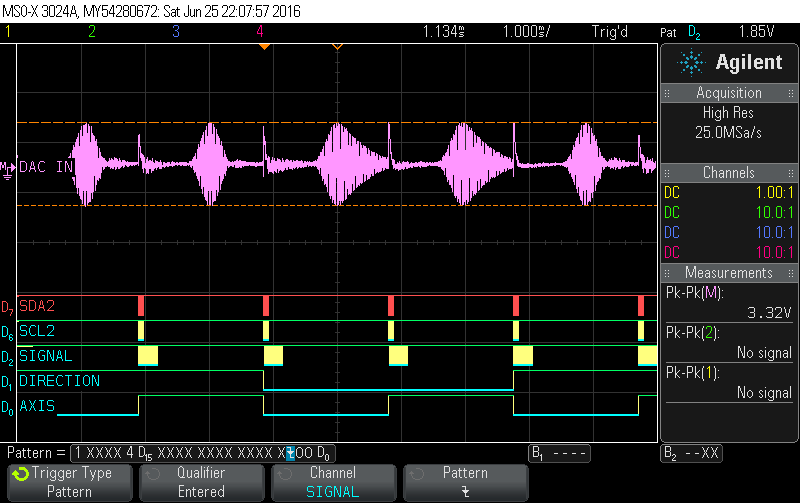This screenshot has width=800, height=503.
Task: Select the channel 1 indicator
Action: click(x=8, y=32)
